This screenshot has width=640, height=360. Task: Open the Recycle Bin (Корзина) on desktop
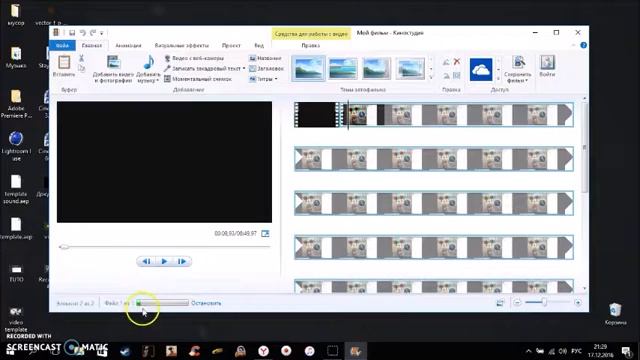[x=616, y=313]
